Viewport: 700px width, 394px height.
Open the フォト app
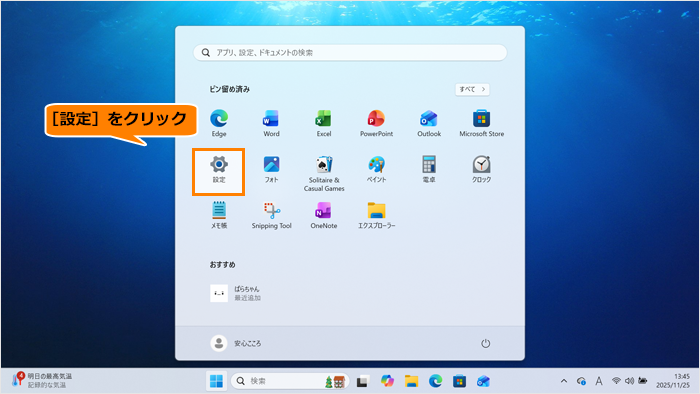(x=271, y=170)
